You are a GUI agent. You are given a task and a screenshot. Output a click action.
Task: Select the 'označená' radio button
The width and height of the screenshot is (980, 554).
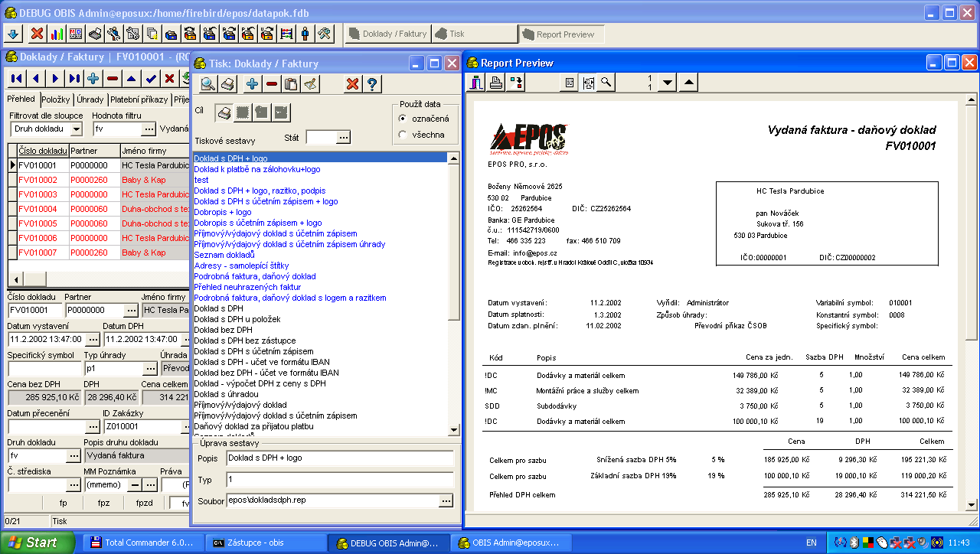pyautogui.click(x=403, y=119)
